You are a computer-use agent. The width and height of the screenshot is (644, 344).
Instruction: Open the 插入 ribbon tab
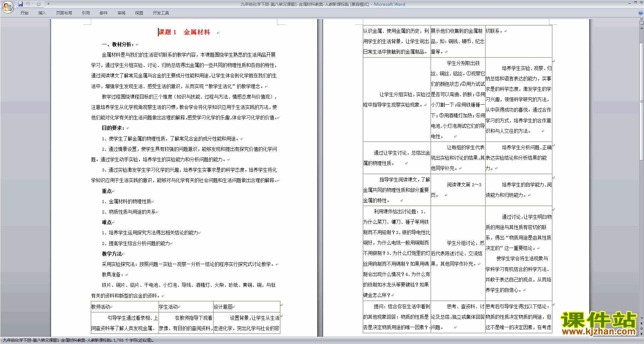(x=42, y=13)
